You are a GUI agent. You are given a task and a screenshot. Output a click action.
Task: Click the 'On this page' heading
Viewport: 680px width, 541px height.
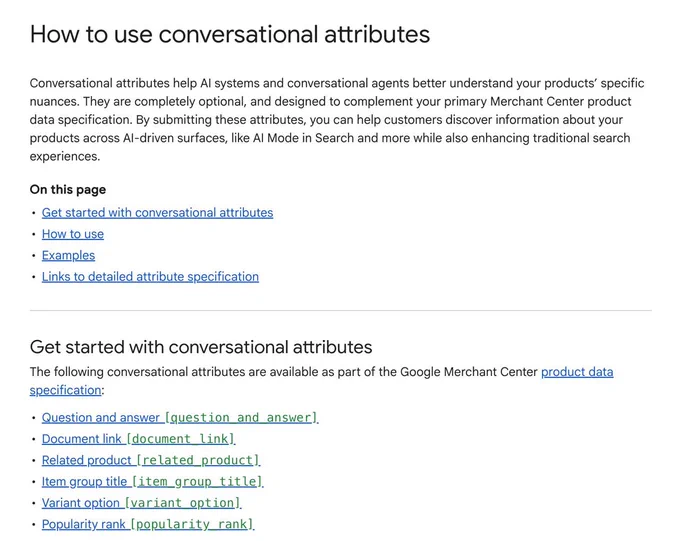[x=68, y=190]
